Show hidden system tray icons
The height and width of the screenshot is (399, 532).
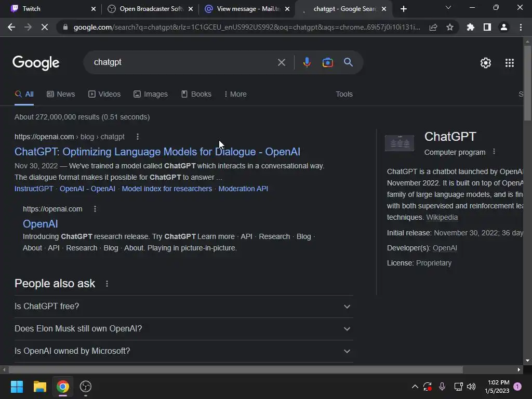click(415, 387)
